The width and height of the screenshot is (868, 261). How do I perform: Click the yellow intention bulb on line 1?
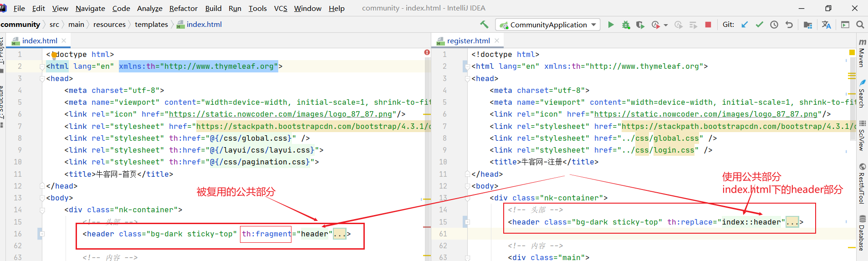(54, 56)
